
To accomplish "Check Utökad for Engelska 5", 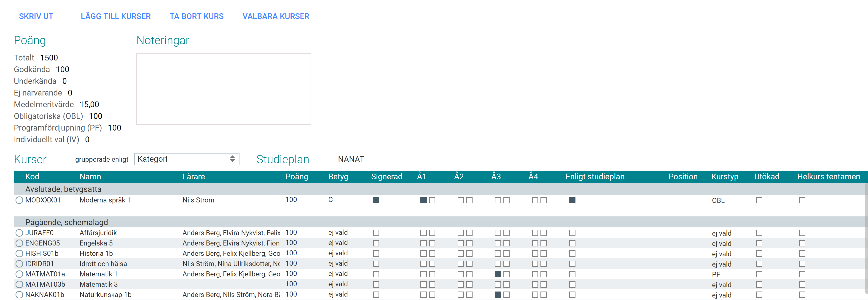I will pyautogui.click(x=759, y=243).
